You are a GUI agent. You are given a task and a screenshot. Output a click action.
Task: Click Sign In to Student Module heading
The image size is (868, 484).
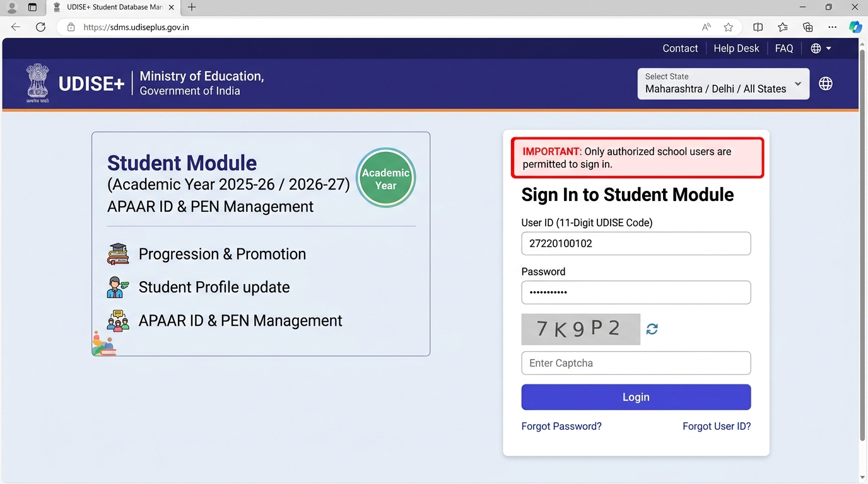tap(628, 195)
